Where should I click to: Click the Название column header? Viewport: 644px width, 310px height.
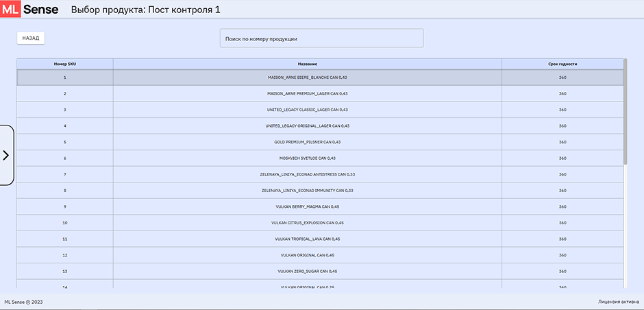tap(307, 64)
